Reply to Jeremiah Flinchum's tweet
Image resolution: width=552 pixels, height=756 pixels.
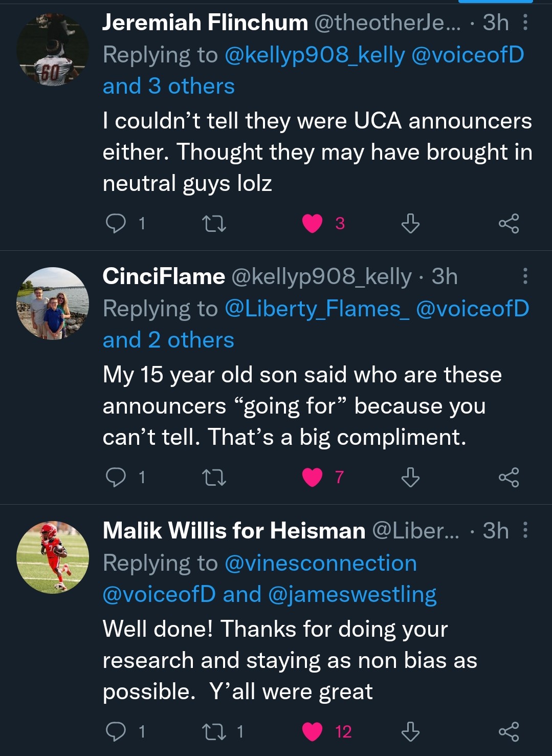click(x=116, y=223)
